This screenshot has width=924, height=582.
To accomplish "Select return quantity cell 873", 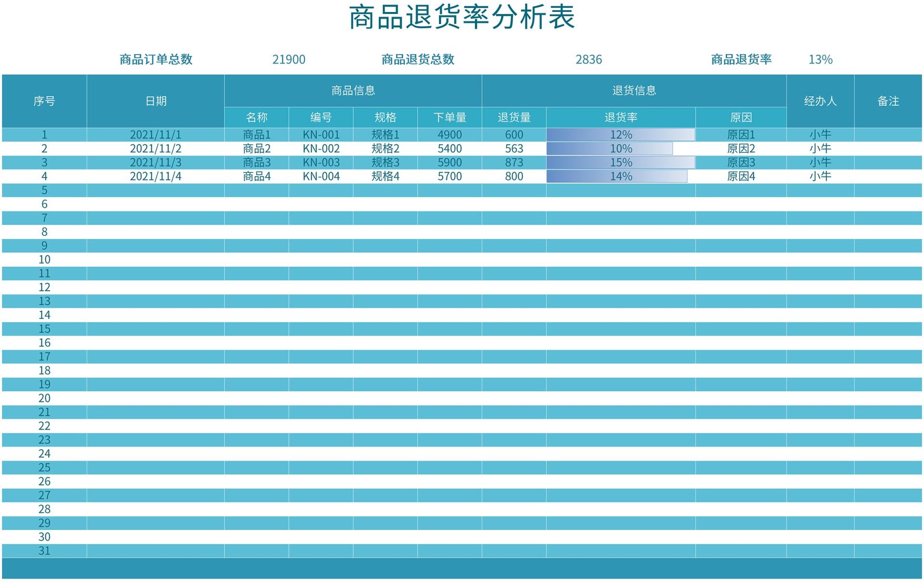I will [x=514, y=163].
